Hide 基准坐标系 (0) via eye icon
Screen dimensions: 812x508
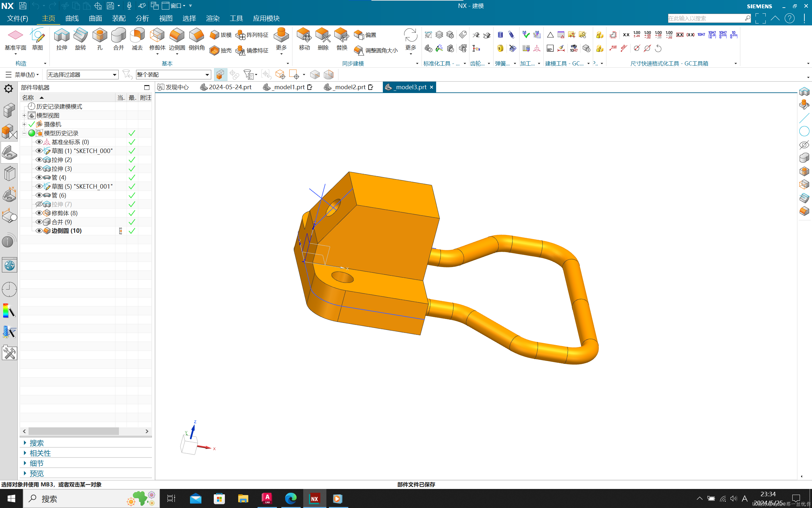click(x=39, y=142)
